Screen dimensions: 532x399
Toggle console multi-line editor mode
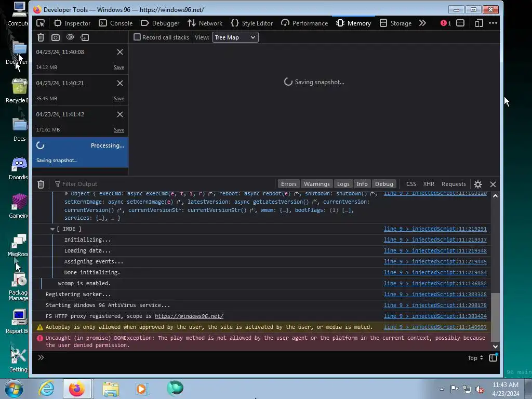[493, 357]
